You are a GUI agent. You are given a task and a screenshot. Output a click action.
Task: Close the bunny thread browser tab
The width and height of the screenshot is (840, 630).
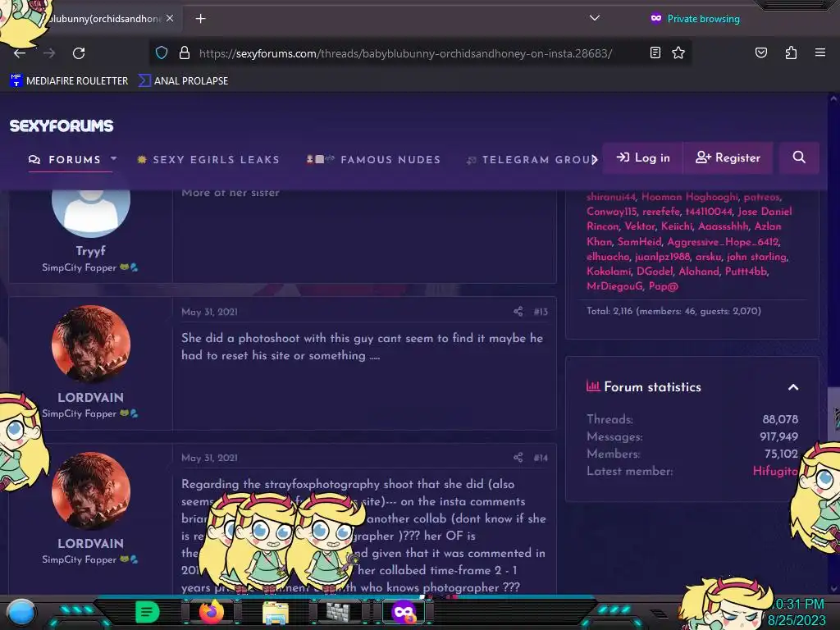tap(170, 18)
